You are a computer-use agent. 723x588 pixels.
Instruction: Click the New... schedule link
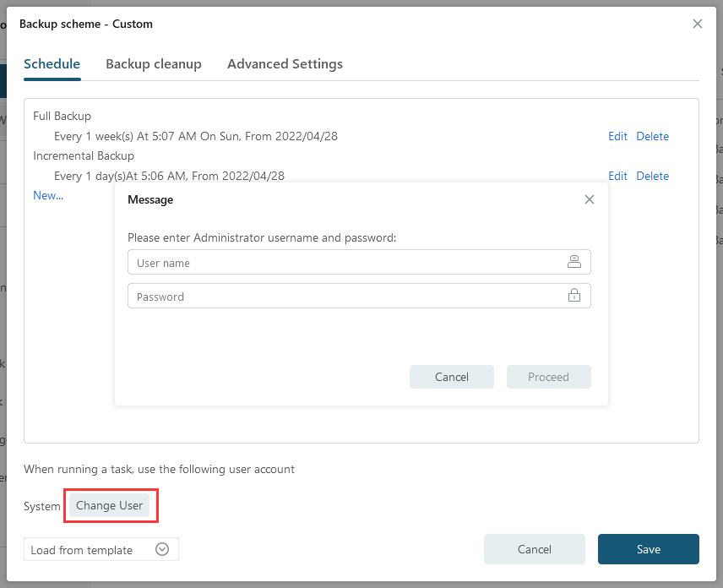coord(48,195)
